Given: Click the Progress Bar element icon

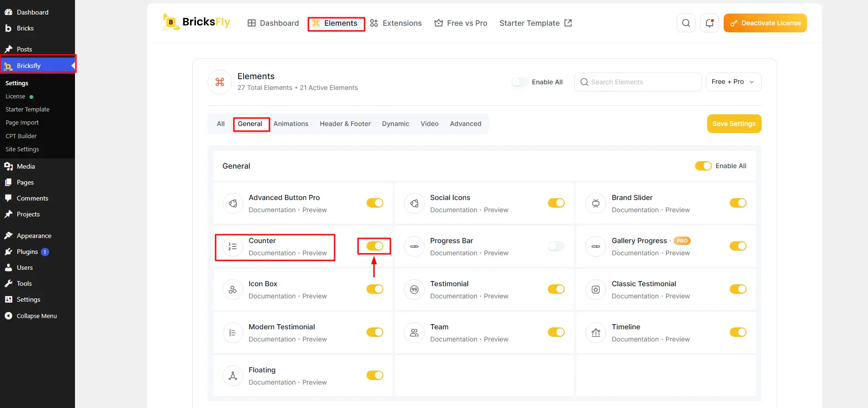Looking at the screenshot, I should coord(414,246).
